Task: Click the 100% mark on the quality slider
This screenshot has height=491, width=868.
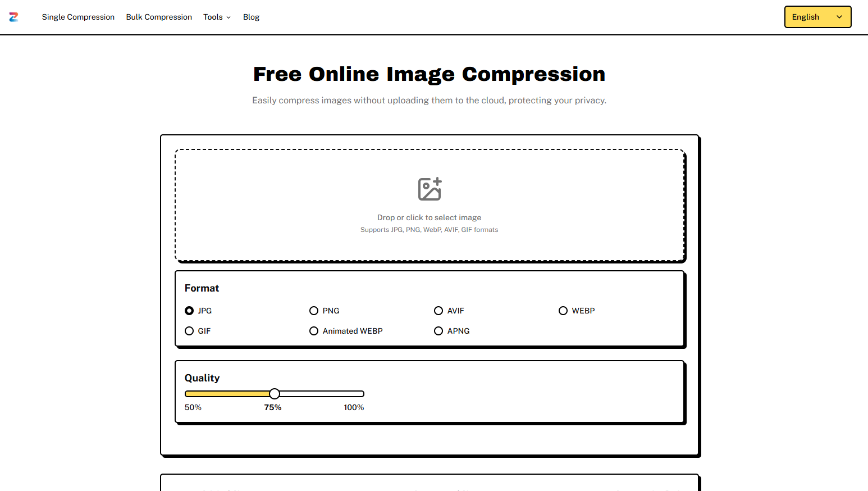Action: (x=354, y=407)
